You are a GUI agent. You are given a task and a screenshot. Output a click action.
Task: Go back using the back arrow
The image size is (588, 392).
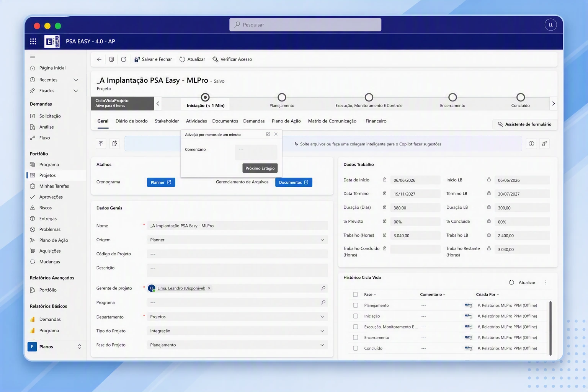click(99, 59)
